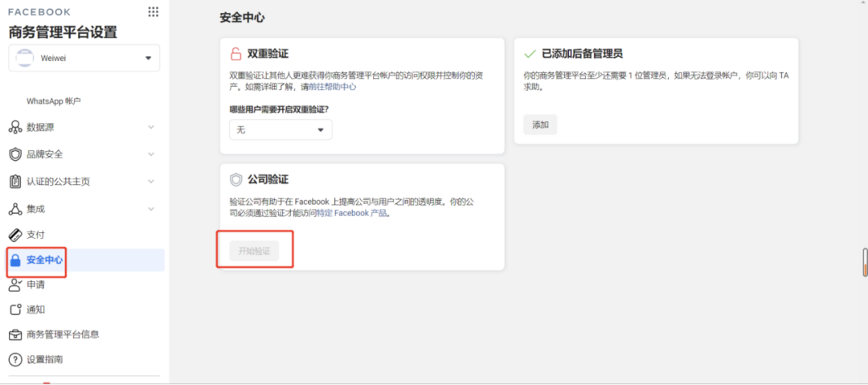The image size is (868, 385).
Task: Click the 商务管理平台设置 sidebar heading
Action: point(63,32)
